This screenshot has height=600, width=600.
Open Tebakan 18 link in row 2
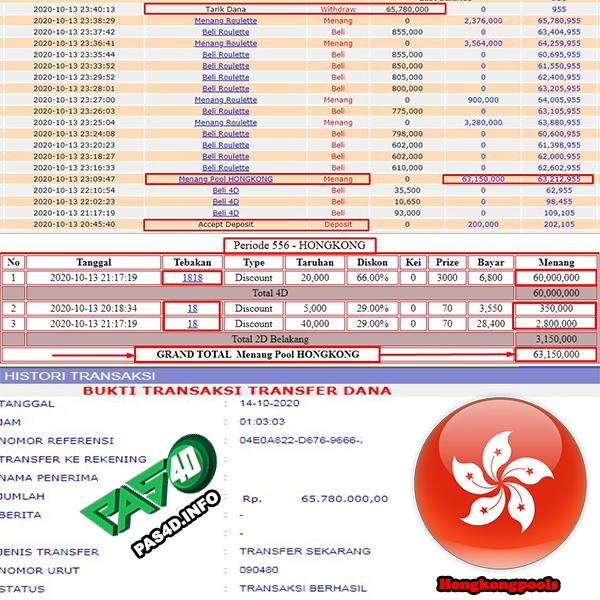[x=192, y=308]
